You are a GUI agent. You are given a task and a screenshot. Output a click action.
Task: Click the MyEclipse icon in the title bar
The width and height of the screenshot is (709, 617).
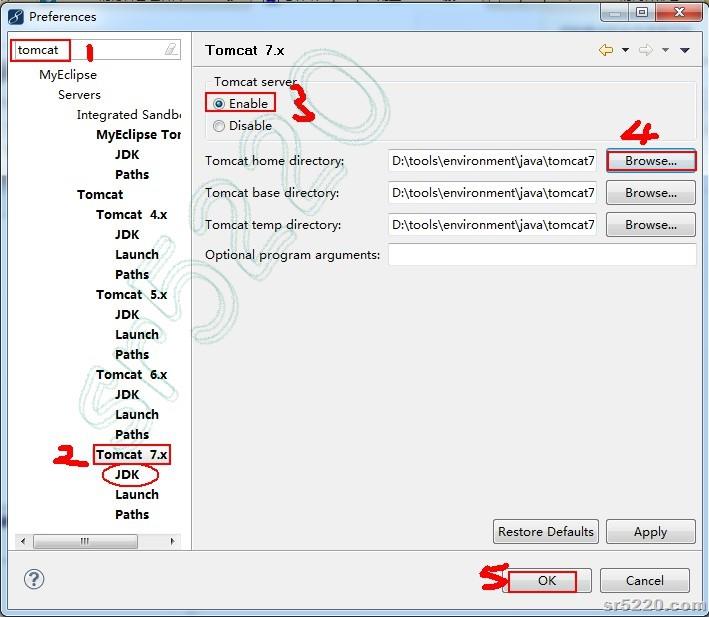tap(16, 17)
